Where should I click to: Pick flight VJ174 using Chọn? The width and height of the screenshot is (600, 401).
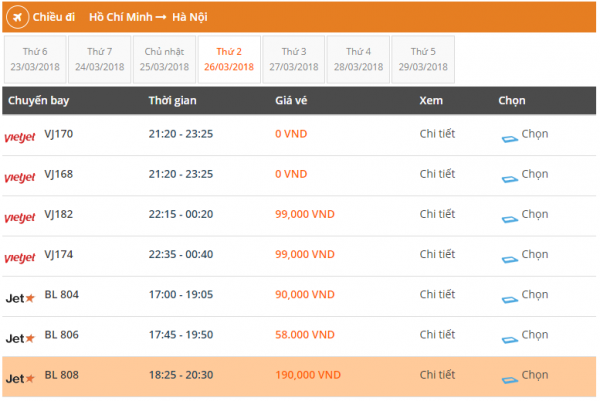[x=535, y=255]
